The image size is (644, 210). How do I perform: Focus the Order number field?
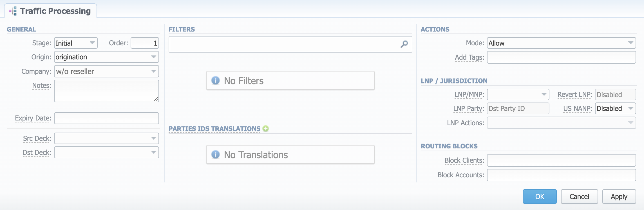[145, 43]
